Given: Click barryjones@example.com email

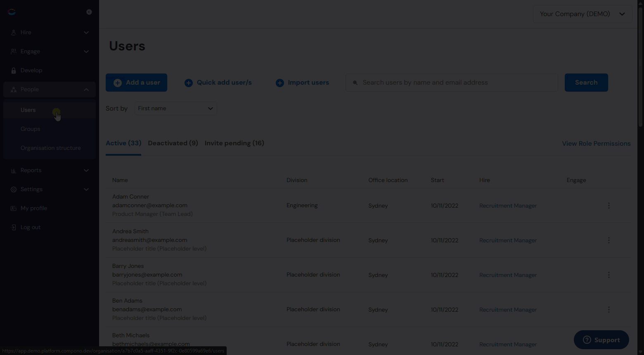Looking at the screenshot, I should (x=147, y=275).
